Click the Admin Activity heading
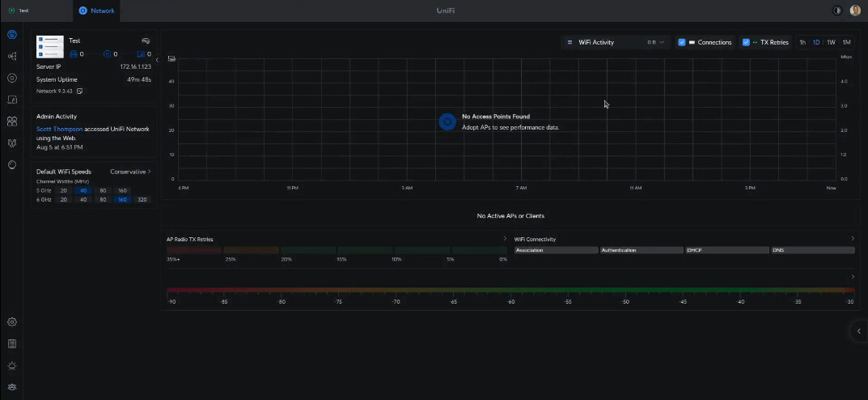 click(57, 117)
